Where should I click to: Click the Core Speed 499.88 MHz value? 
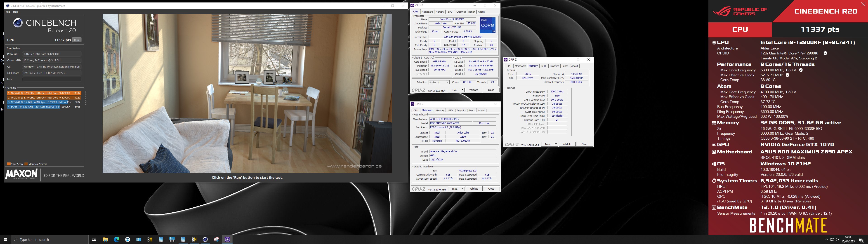(439, 62)
